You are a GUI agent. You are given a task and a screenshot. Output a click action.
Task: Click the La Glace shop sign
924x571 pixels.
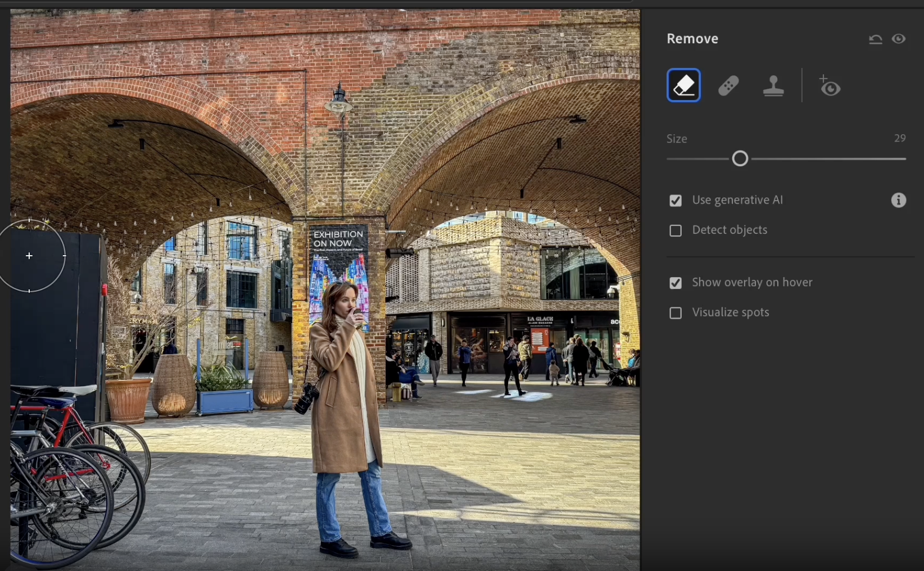tap(540, 320)
